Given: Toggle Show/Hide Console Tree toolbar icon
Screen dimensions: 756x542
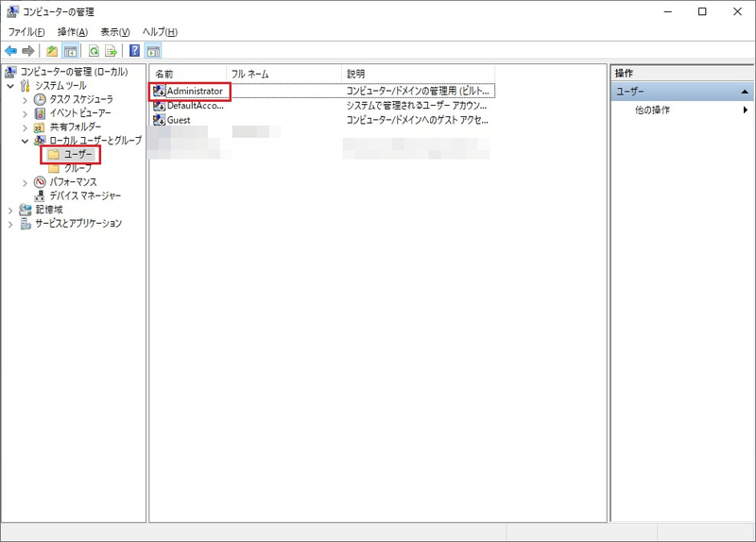Looking at the screenshot, I should coord(70,51).
